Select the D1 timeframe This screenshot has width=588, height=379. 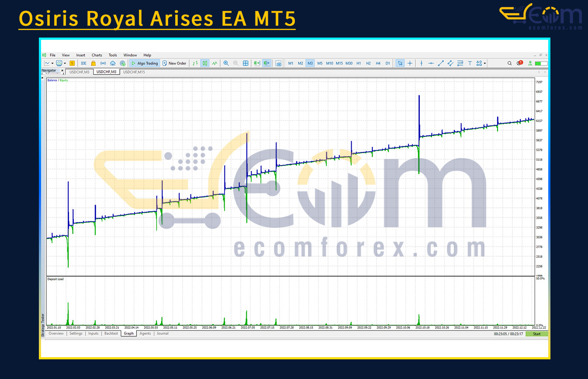click(x=387, y=63)
